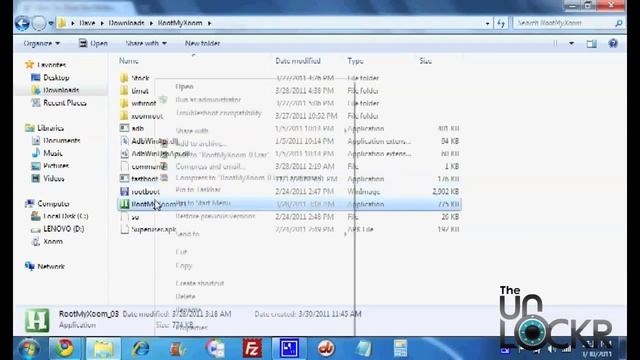Sort files by the Name column header
The height and width of the screenshot is (360, 640).
[x=129, y=61]
